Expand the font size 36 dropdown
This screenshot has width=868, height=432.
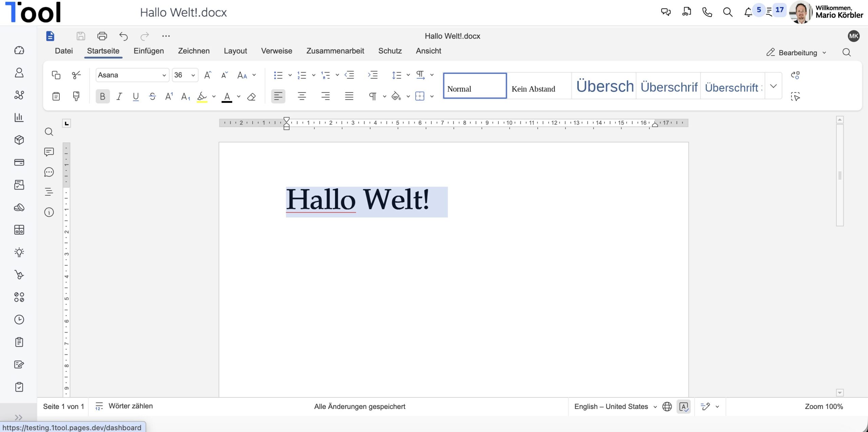pyautogui.click(x=193, y=75)
